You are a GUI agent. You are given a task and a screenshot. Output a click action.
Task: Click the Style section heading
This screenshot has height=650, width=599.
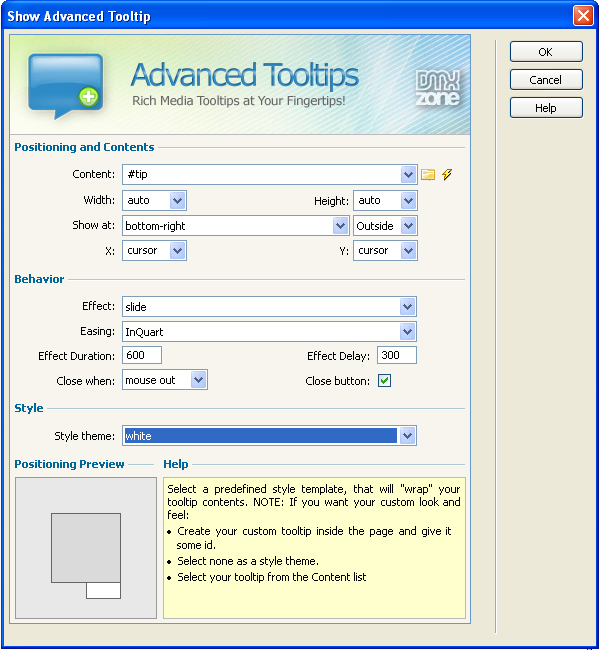29,408
